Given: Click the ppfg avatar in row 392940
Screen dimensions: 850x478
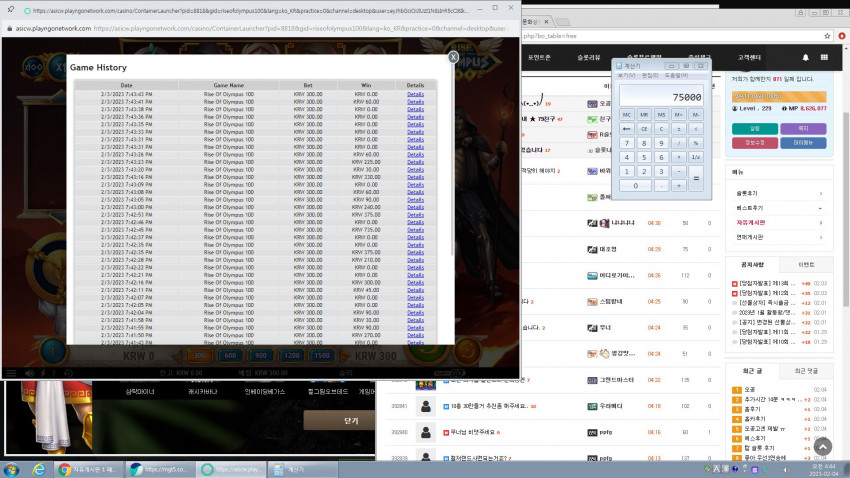Looking at the screenshot, I should click(426, 432).
